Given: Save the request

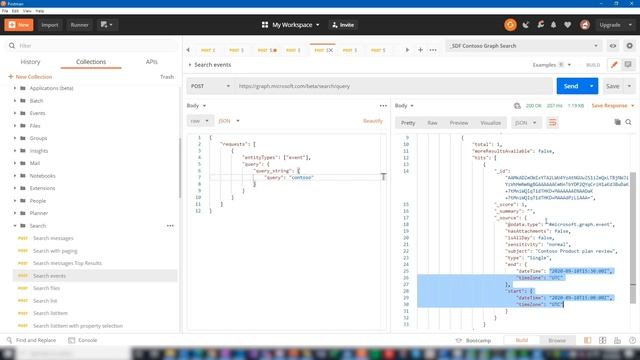Looking at the screenshot, I should [612, 86].
